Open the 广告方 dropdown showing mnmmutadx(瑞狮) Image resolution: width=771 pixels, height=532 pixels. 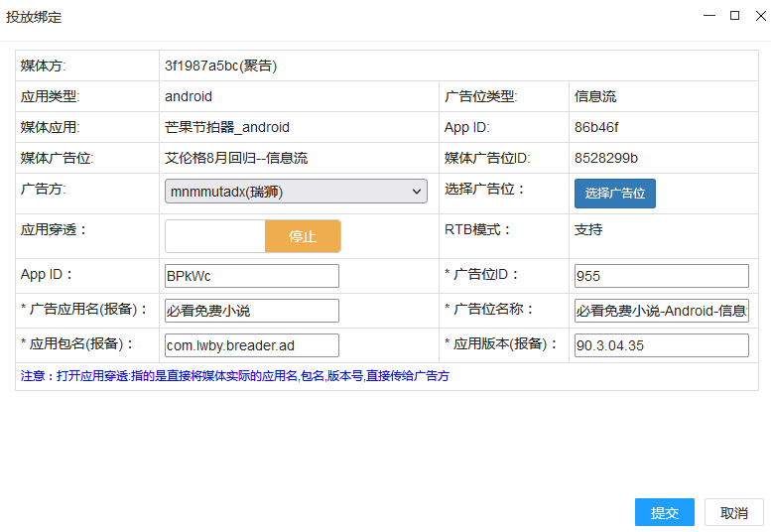point(296,192)
